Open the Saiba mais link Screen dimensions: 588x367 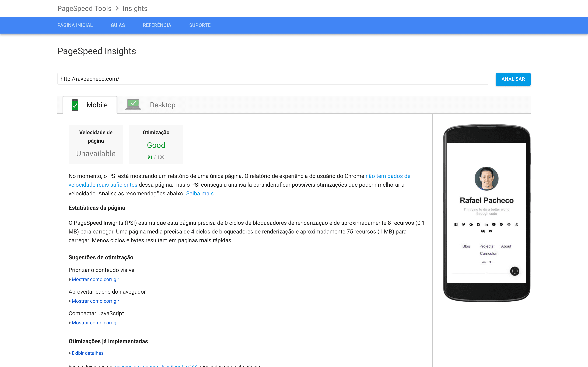tap(200, 193)
